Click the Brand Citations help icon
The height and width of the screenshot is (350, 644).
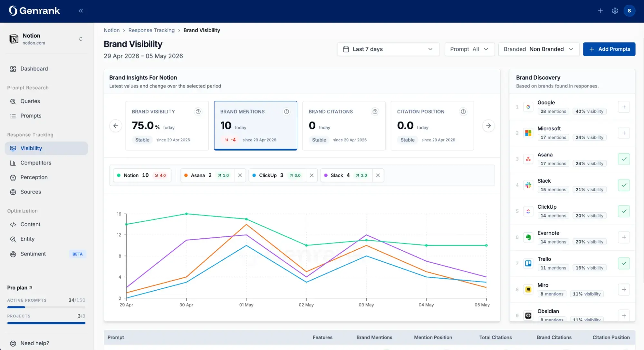[x=375, y=112]
